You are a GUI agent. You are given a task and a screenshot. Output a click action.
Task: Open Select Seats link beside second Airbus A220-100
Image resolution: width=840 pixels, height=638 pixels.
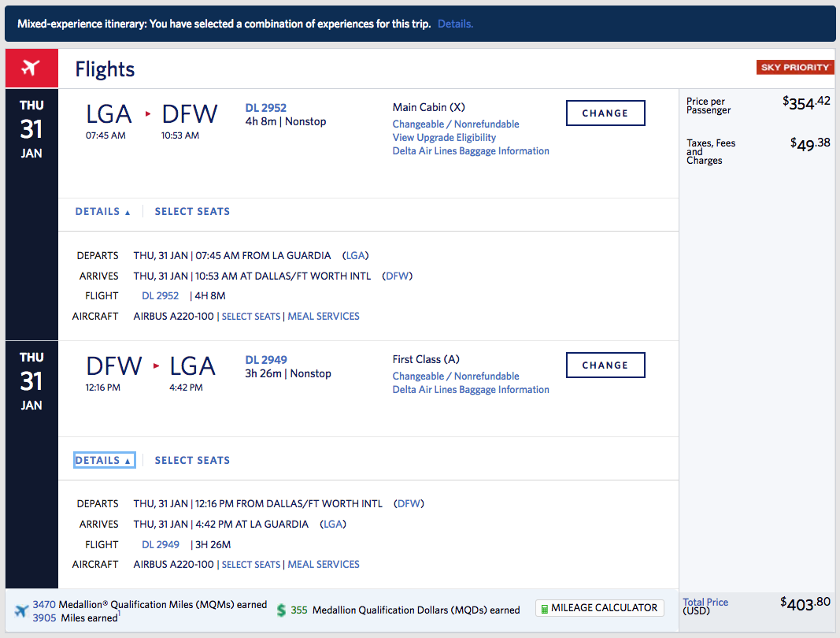tap(250, 565)
